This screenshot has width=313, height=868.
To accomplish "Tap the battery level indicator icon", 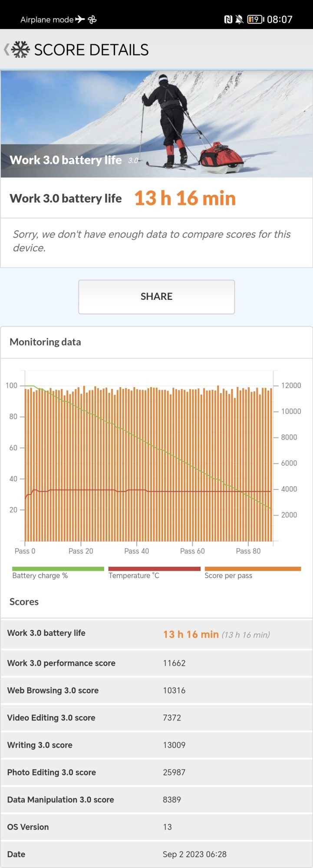I will [x=255, y=19].
